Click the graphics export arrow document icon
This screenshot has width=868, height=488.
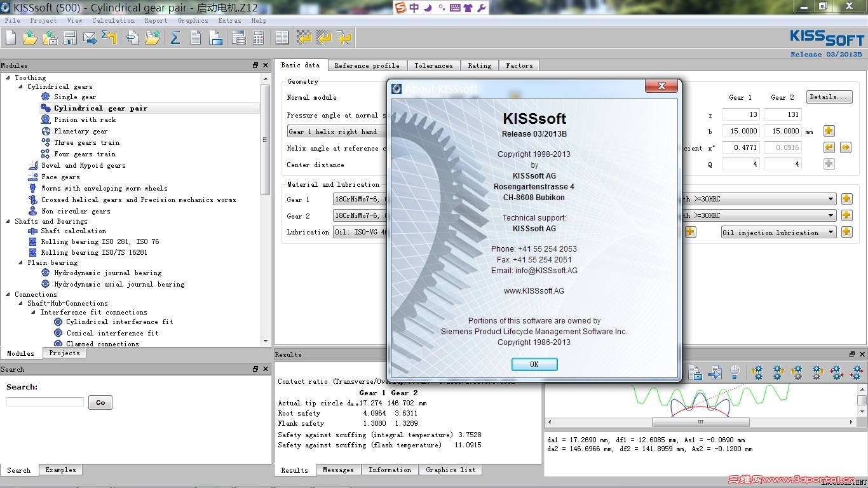(715, 372)
